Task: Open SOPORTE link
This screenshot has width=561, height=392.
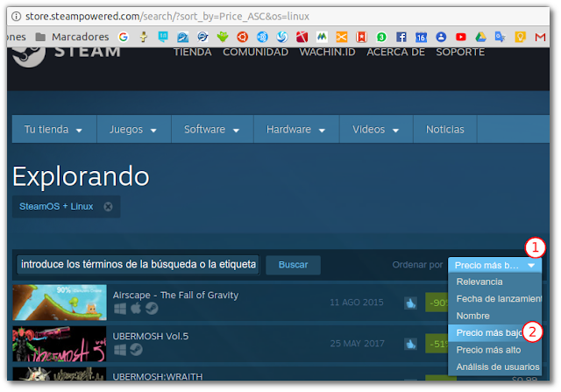Action: (x=460, y=53)
